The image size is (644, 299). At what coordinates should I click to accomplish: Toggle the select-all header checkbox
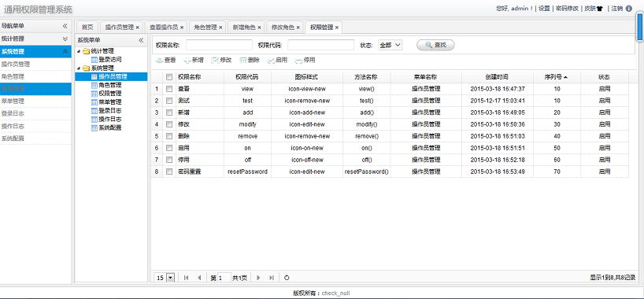[169, 77]
